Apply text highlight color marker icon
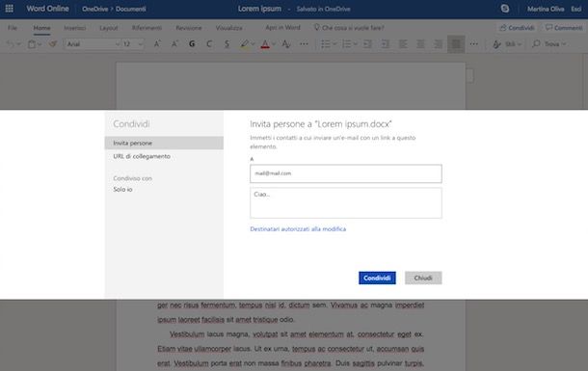 245,44
